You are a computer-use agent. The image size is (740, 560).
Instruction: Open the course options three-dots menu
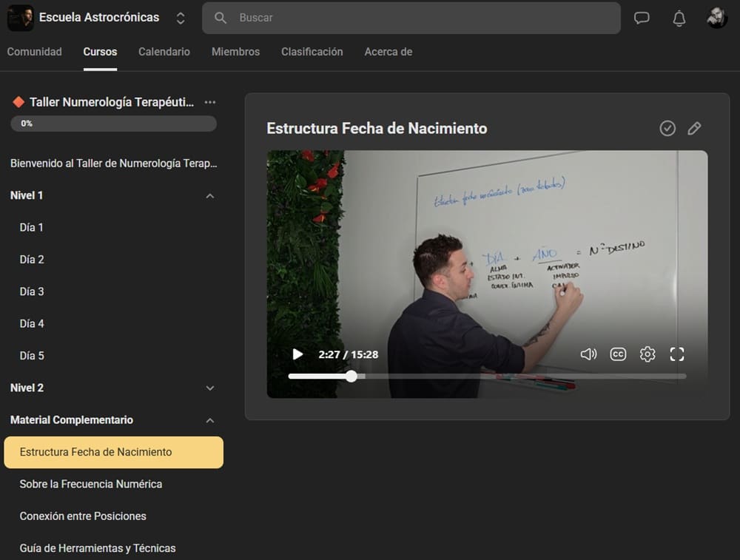pyautogui.click(x=210, y=102)
